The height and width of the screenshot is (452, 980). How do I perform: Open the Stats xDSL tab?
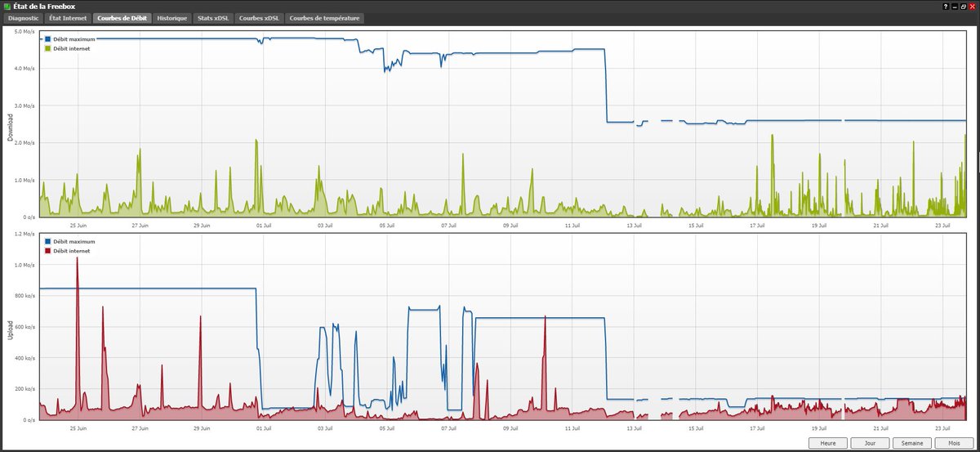point(214,18)
